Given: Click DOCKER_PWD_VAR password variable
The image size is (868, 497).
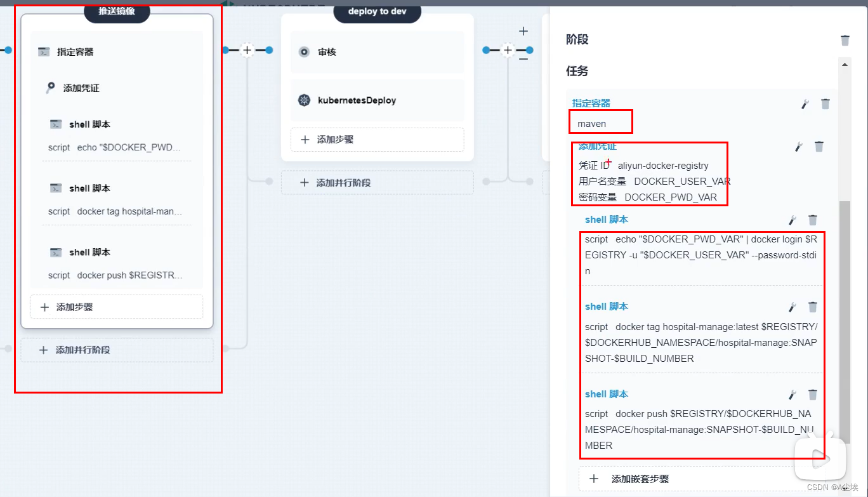Looking at the screenshot, I should point(671,197).
